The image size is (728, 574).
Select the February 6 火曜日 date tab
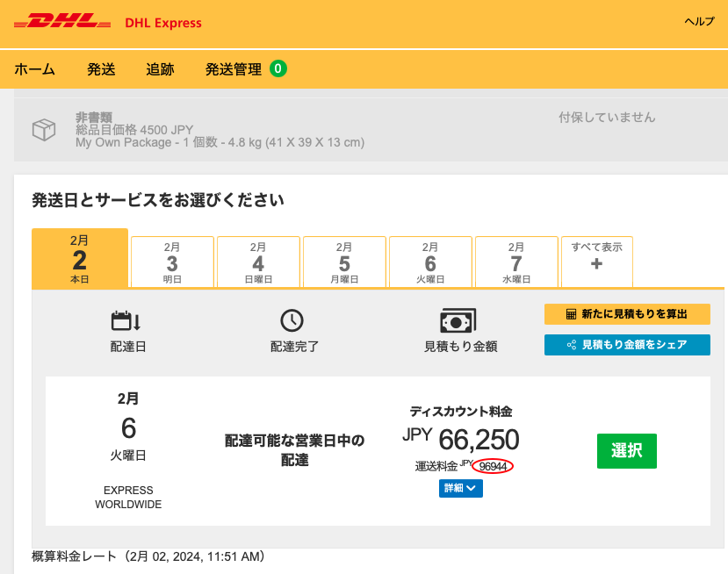tap(430, 262)
